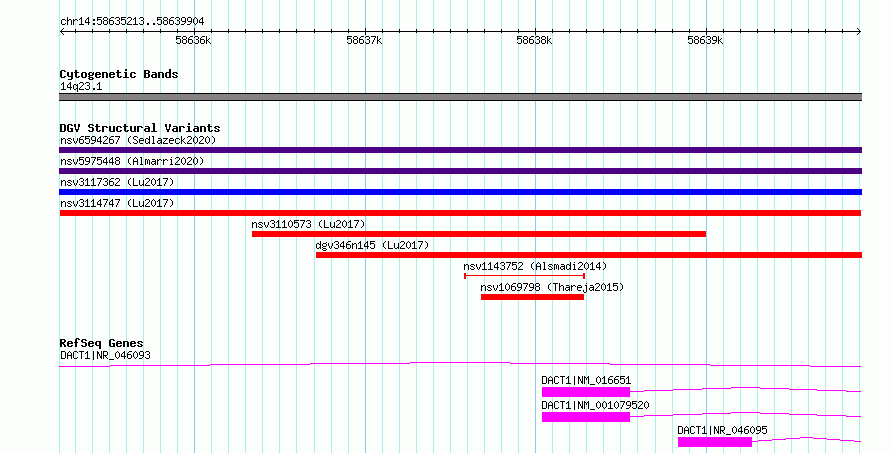Open variant nsv3117362 (Lu2017) label
890x453 pixels.
click(x=117, y=182)
